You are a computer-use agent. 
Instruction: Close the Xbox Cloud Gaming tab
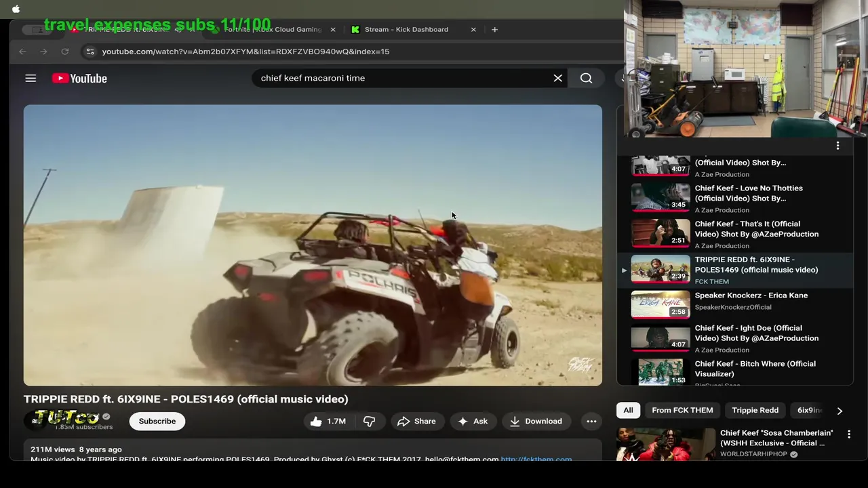pyautogui.click(x=332, y=30)
